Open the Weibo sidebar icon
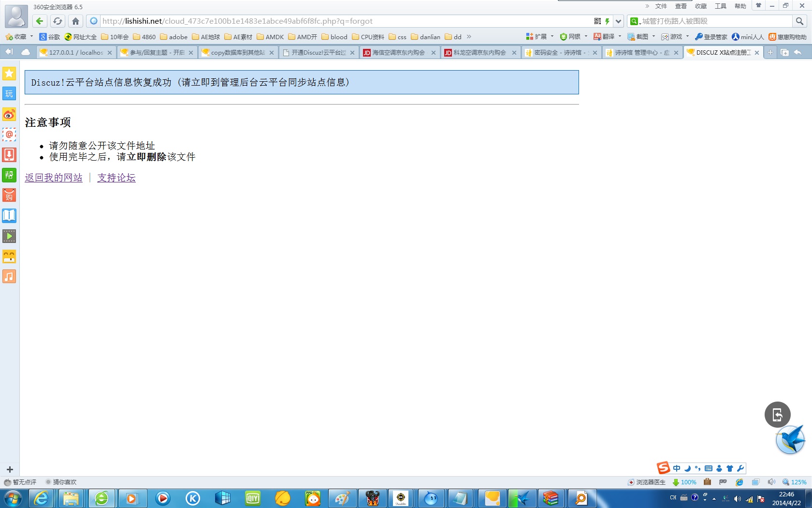 (9, 114)
